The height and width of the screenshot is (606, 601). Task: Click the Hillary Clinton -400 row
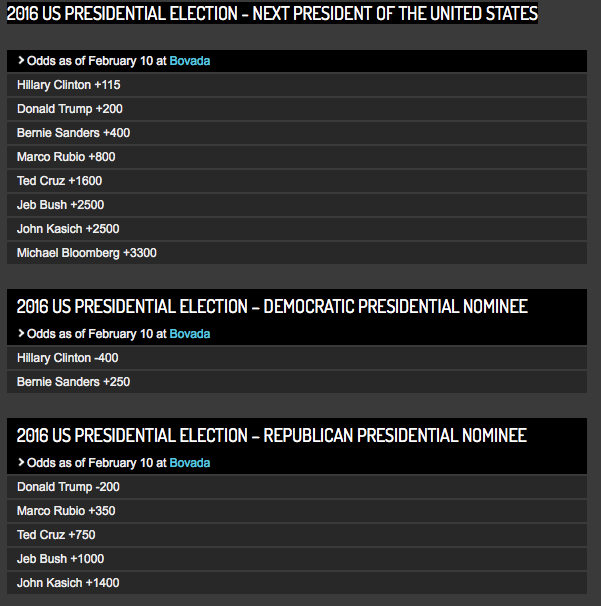297,358
